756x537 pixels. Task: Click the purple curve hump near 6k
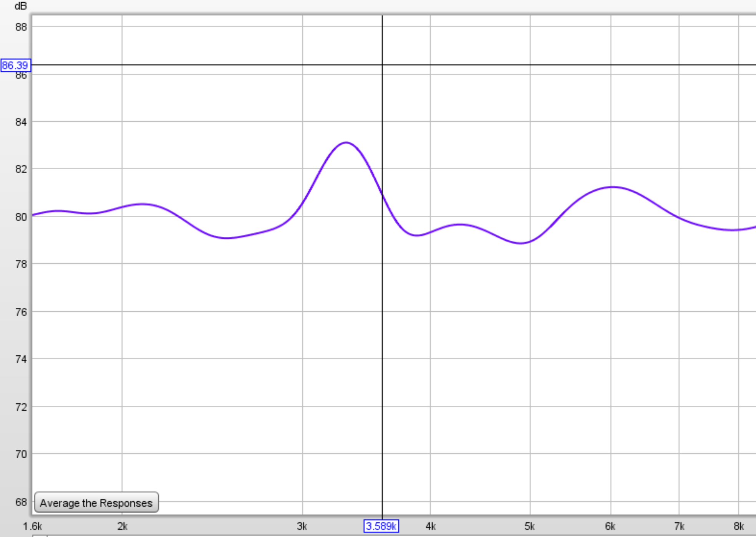tap(612, 187)
